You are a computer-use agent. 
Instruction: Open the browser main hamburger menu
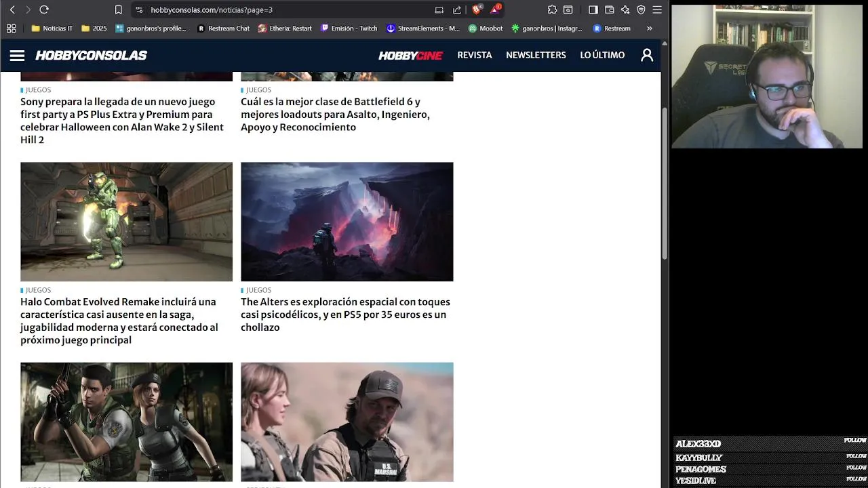click(x=656, y=9)
